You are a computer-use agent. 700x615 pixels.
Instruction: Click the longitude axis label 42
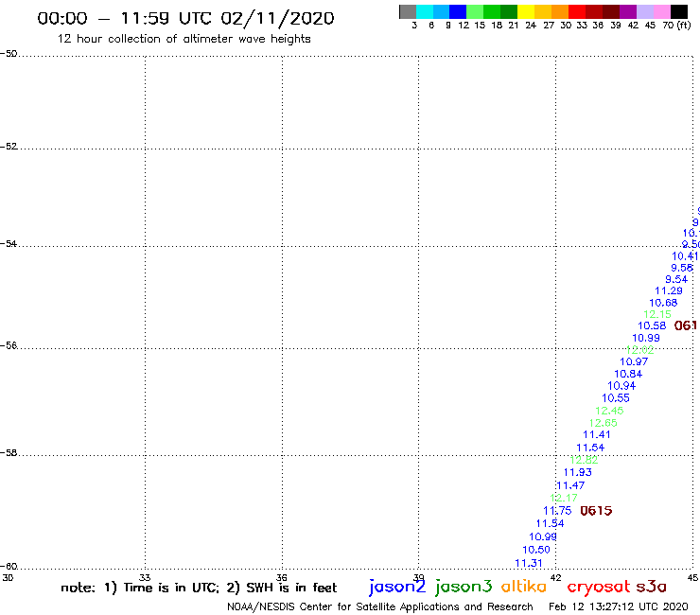pos(555,577)
